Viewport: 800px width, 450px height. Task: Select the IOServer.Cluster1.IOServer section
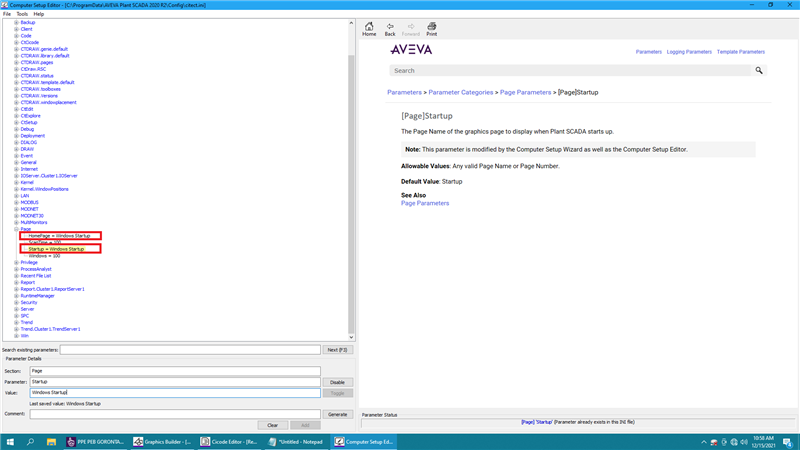49,176
